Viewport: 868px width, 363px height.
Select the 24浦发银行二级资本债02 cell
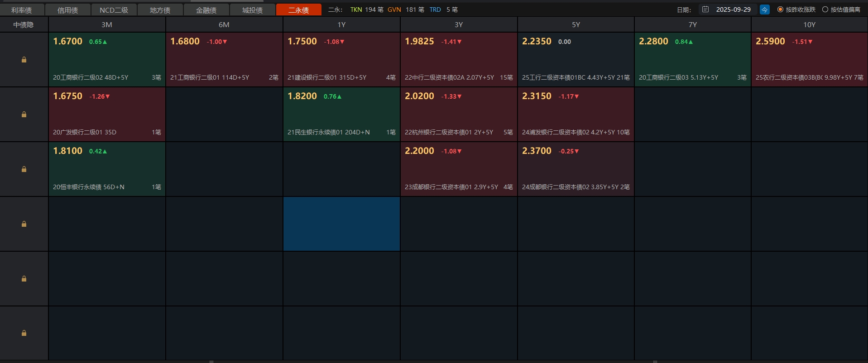pyautogui.click(x=576, y=114)
